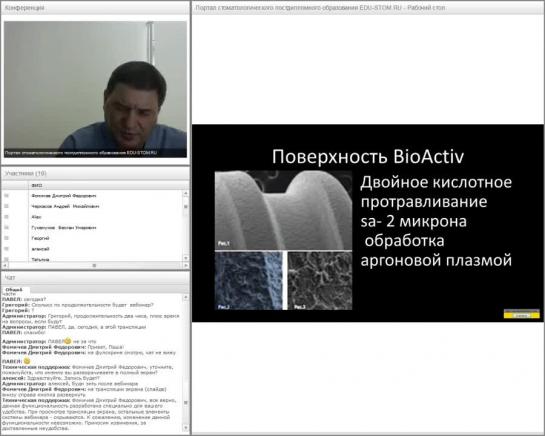Click chat scroll-down arrow
This screenshot has width=545, height=436.
click(186, 428)
